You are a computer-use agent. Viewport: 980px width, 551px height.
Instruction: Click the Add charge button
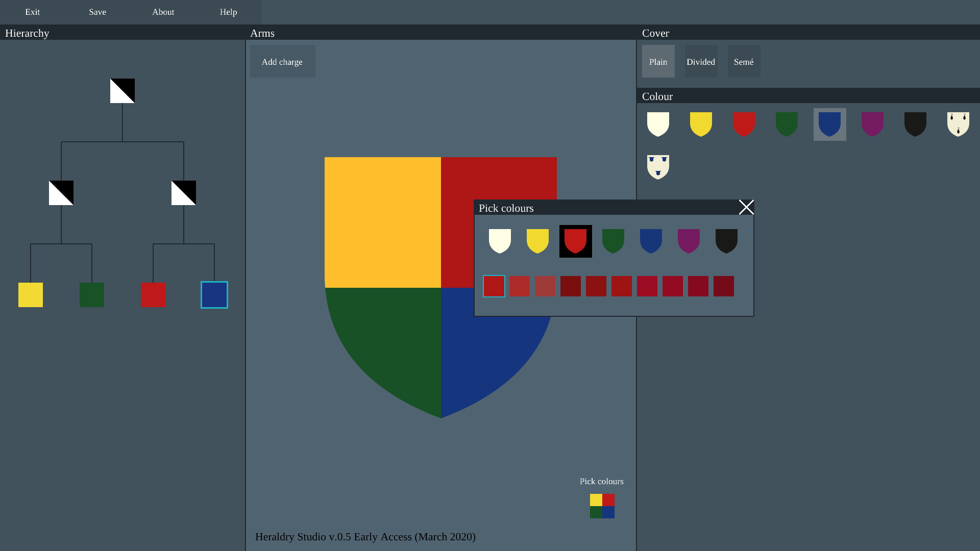[x=283, y=61]
